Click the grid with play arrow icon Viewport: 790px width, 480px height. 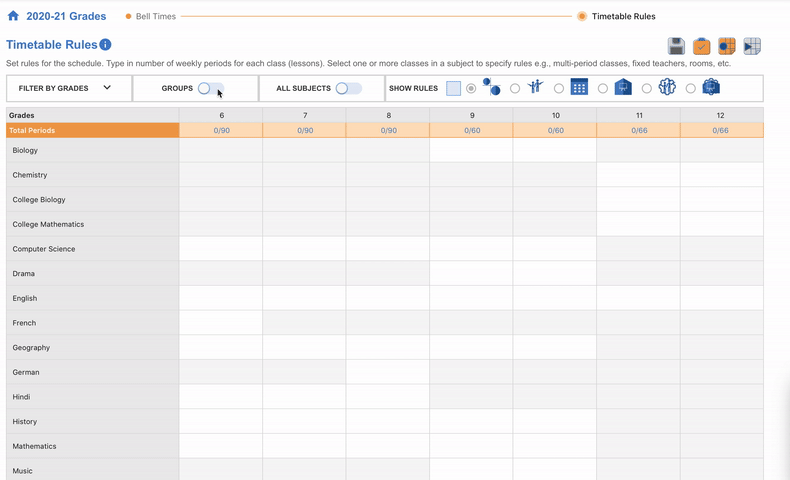coord(752,46)
